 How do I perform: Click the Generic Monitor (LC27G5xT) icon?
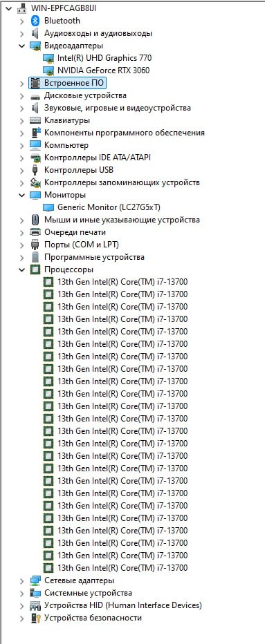48,207
